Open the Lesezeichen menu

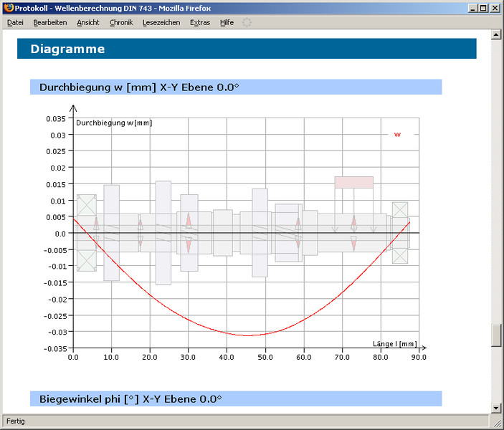161,22
